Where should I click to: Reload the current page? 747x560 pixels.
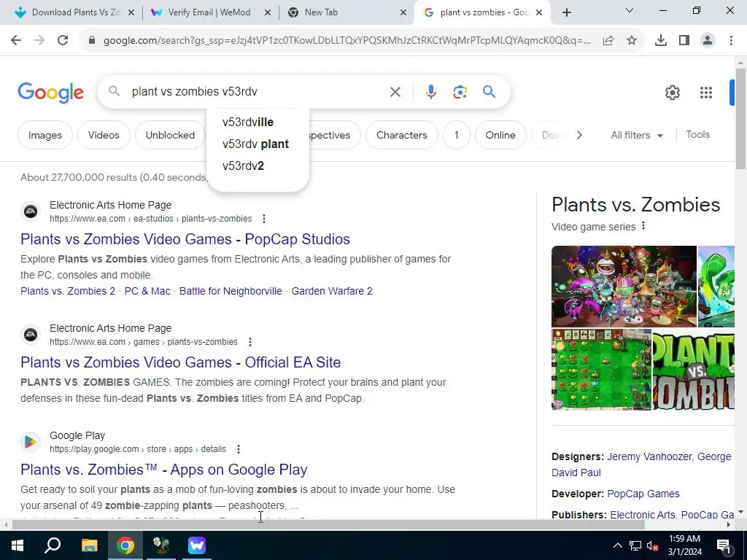coord(63,41)
